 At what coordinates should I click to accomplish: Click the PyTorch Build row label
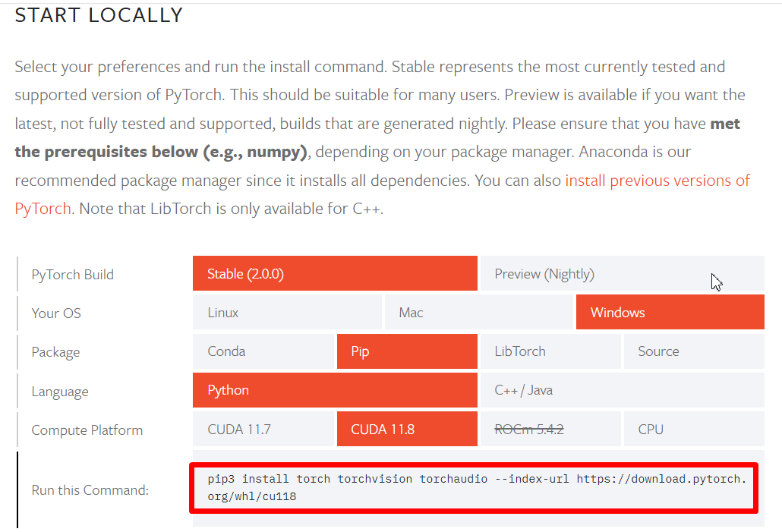72,275
